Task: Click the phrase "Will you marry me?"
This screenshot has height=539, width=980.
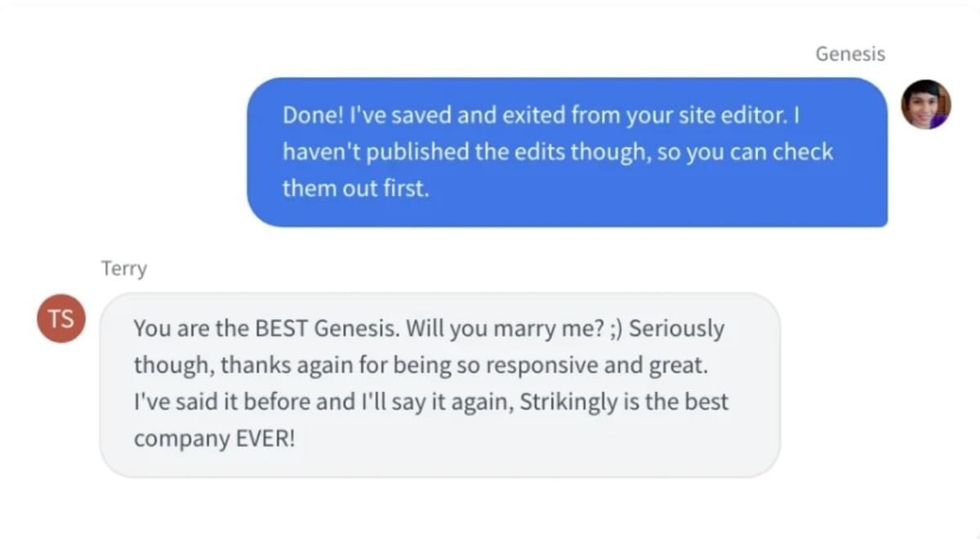Action: click(505, 329)
